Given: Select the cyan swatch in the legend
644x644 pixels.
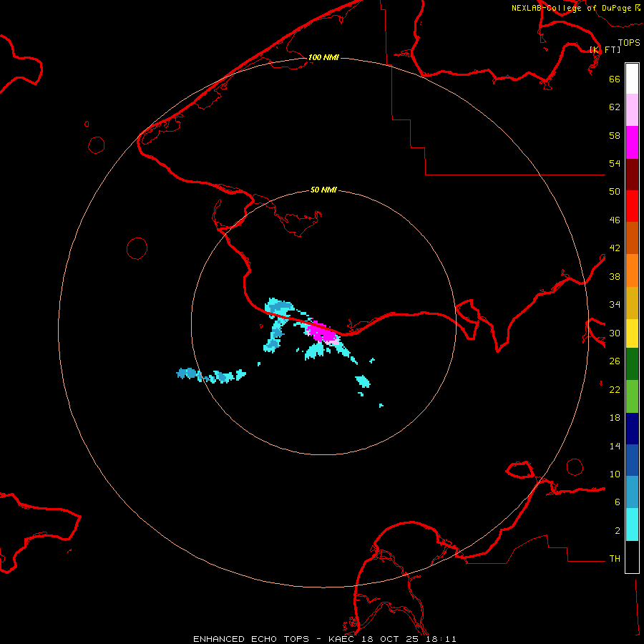Looking at the screenshot, I should (632, 525).
